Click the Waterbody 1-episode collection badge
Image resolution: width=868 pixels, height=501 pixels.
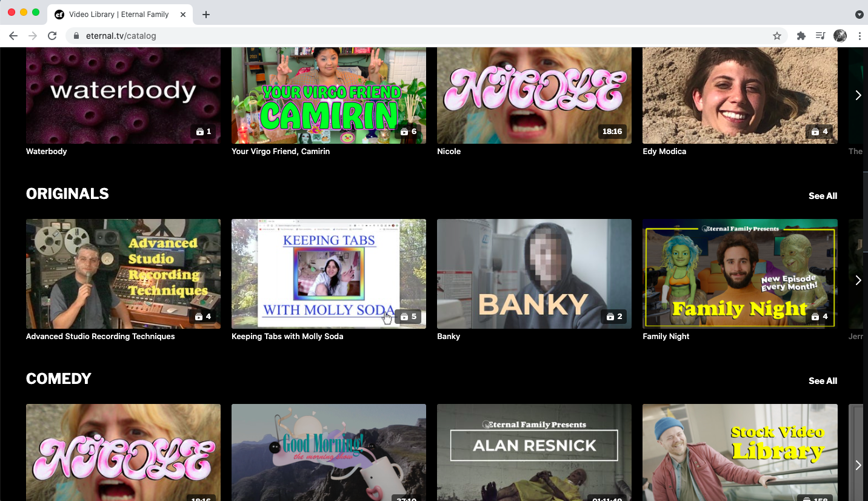pos(203,132)
